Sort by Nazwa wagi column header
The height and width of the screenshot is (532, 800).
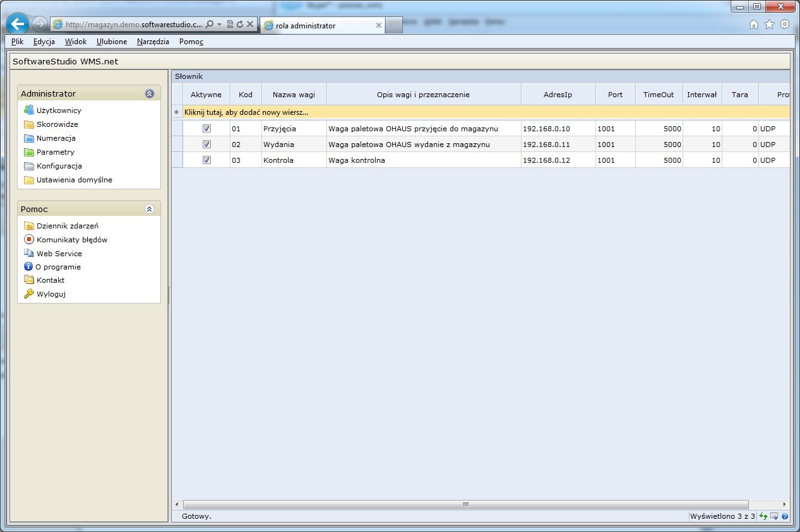click(x=294, y=95)
